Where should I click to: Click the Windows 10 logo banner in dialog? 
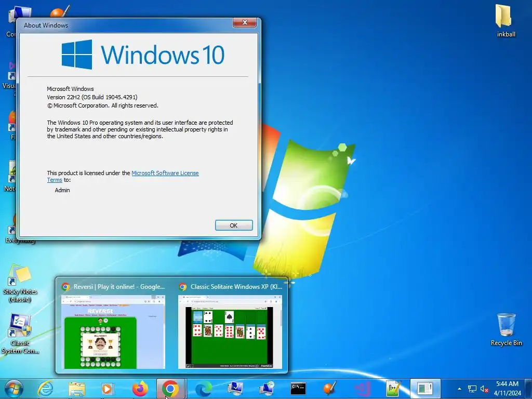pos(143,54)
